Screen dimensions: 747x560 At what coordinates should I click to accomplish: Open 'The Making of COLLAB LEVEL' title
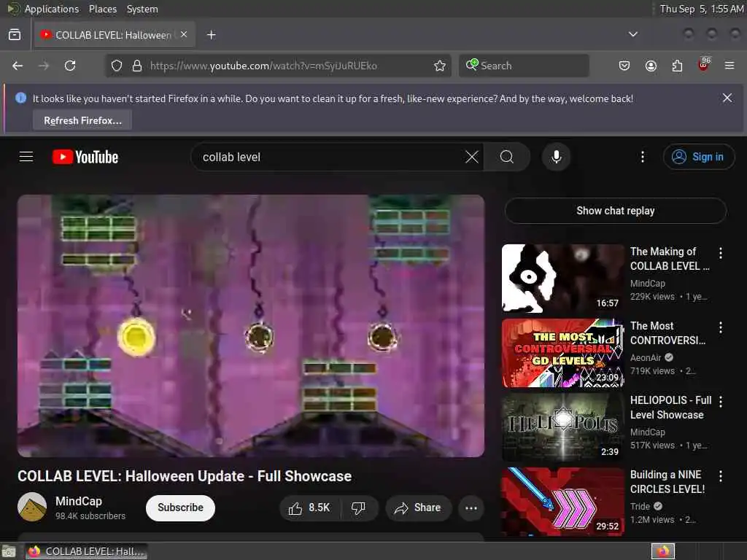tap(670, 259)
